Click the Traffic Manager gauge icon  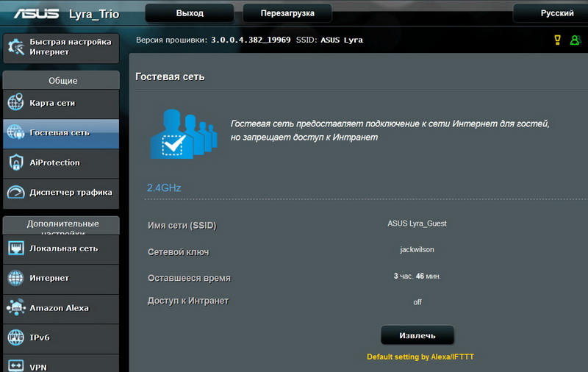tap(16, 193)
